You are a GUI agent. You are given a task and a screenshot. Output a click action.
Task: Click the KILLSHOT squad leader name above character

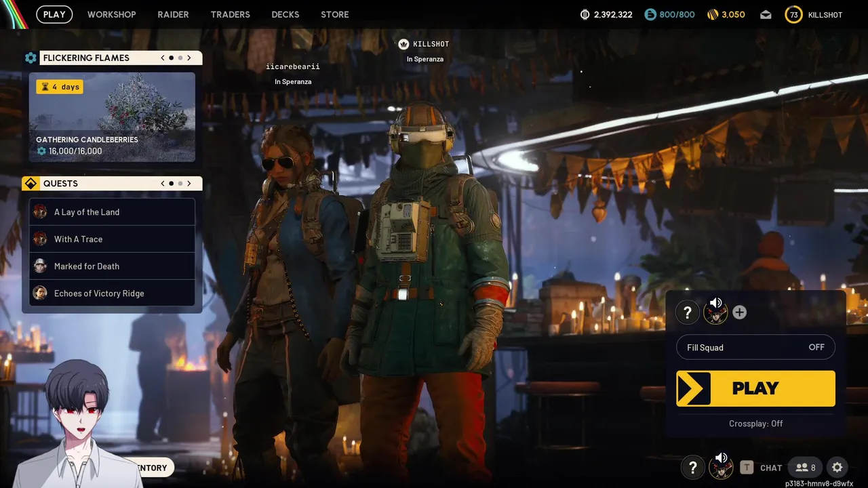pos(431,44)
